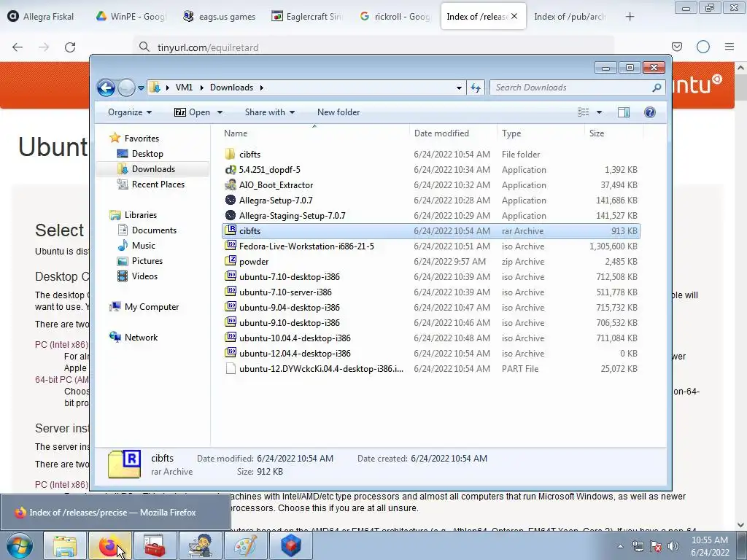Click the Change your view icon
Viewport: 747px width, 560px height.
point(583,112)
